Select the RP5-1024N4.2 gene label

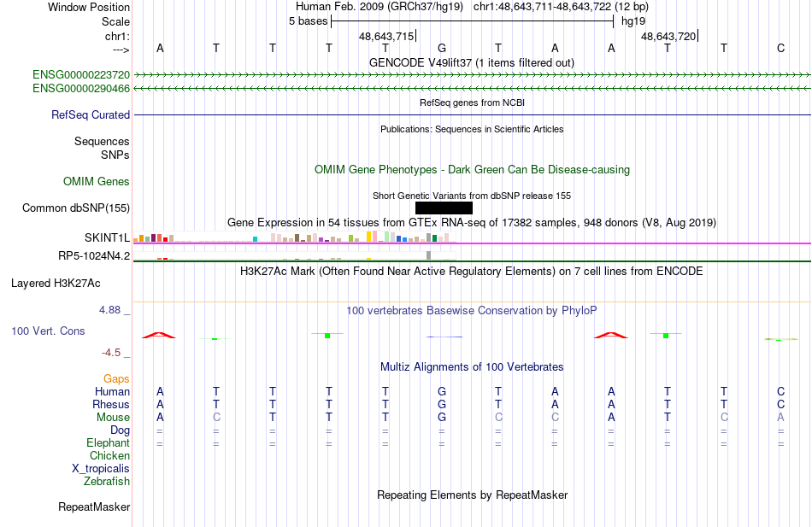point(94,255)
